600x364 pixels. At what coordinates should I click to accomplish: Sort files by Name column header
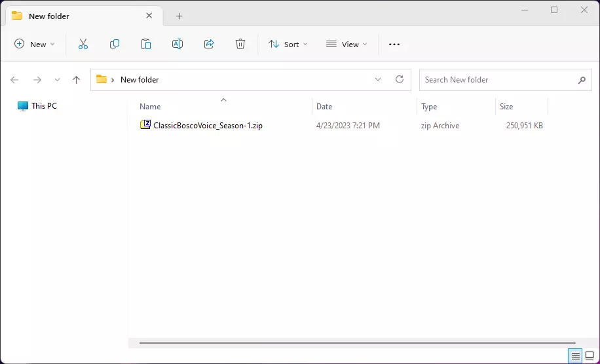150,107
